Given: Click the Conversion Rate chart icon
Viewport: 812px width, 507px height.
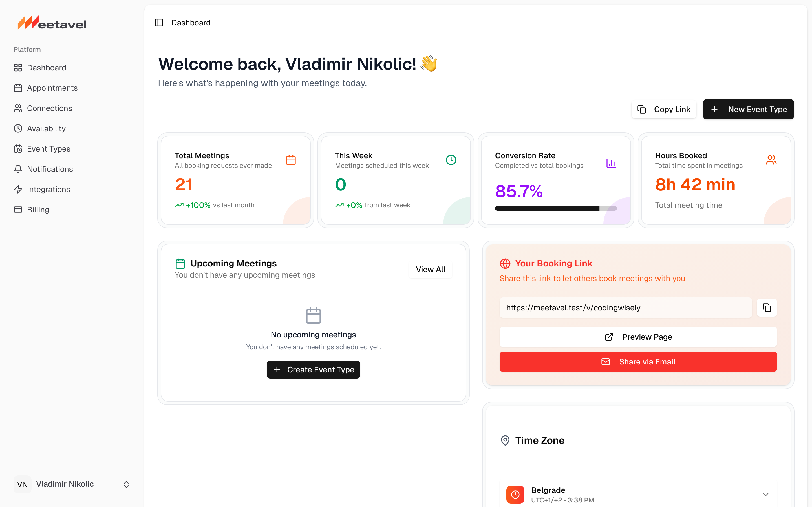Looking at the screenshot, I should click(611, 163).
